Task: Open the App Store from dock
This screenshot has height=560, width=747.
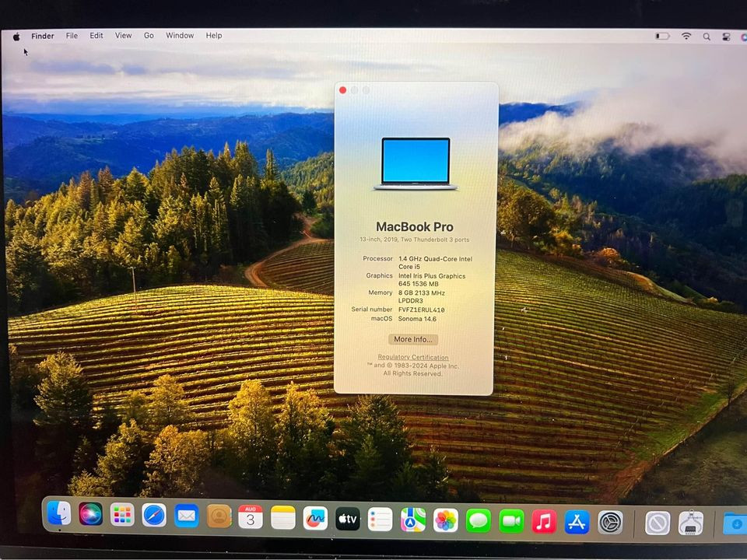Action: pyautogui.click(x=577, y=522)
